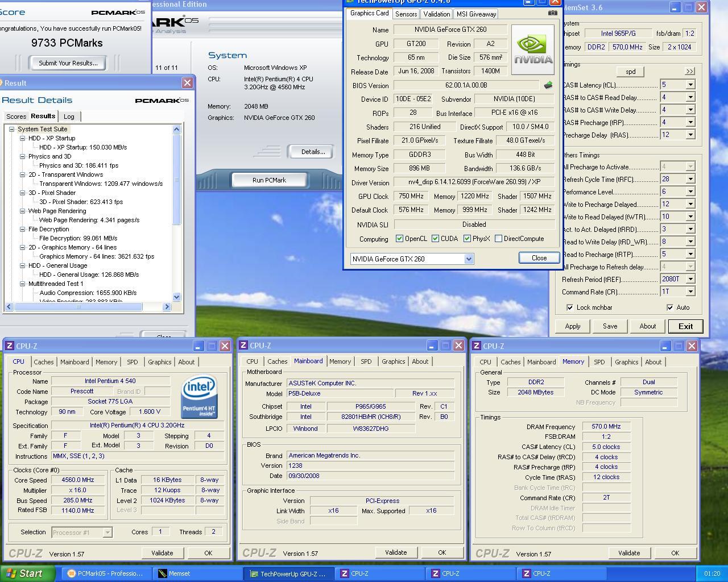Click the BIOS save chip icon in GPU-Z
This screenshot has width=728, height=582.
(548, 85)
